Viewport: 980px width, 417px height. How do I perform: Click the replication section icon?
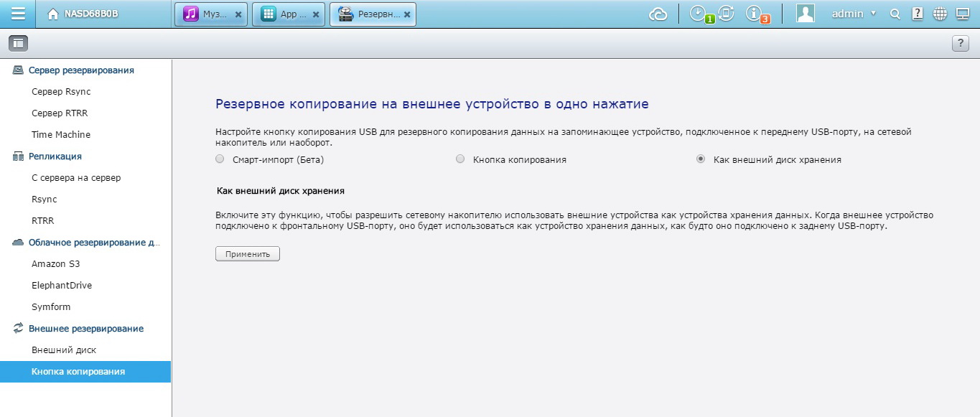[19, 156]
